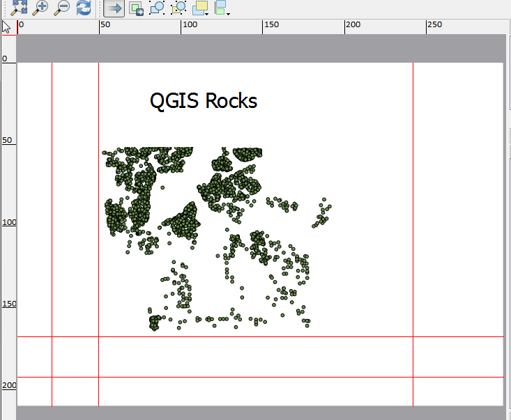Screen dimensions: 511x420
Task: Choose the Move item content tool
Action: click(x=137, y=8)
